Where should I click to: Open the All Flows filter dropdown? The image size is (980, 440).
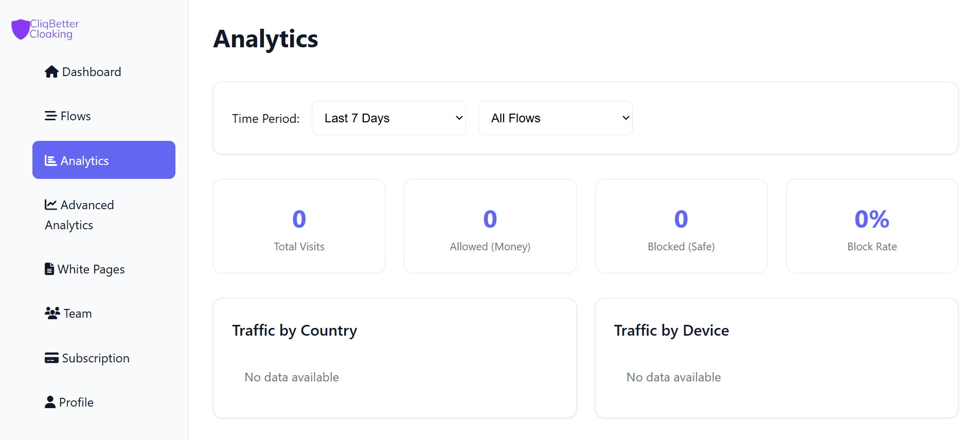tap(556, 118)
